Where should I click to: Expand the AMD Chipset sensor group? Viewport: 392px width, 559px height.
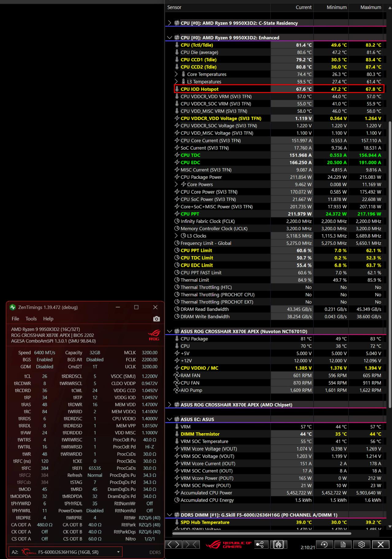pos(169,405)
